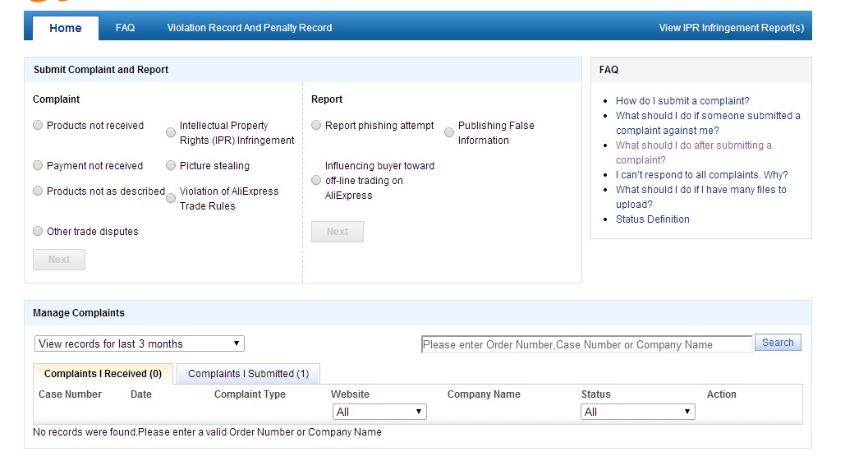
Task: Open 'What should I do after submitting a complaint?'
Action: click(x=694, y=152)
